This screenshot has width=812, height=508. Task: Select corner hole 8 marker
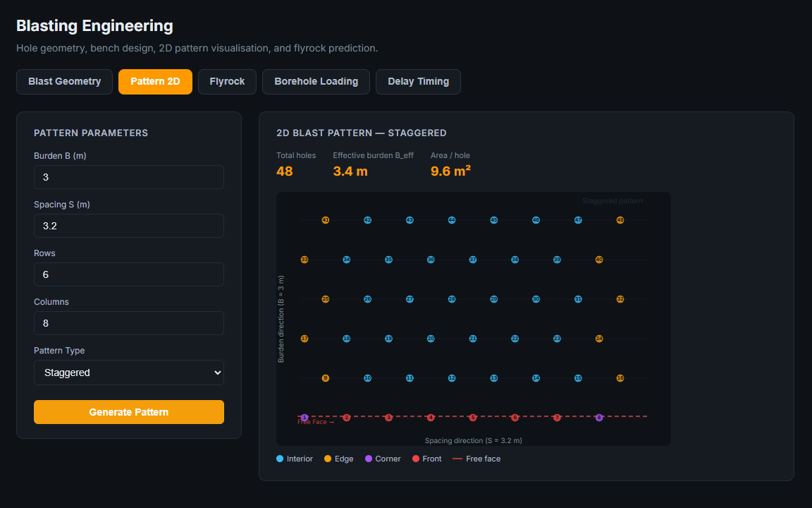[599, 418]
